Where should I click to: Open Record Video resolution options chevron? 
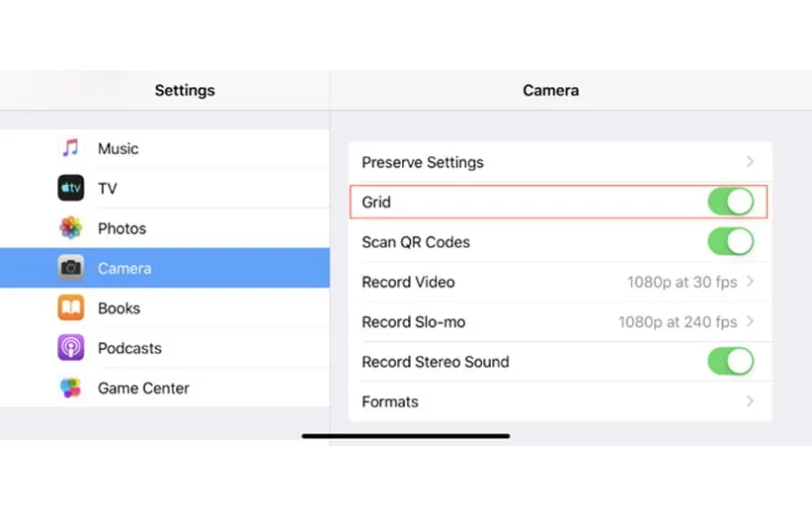[x=750, y=282]
